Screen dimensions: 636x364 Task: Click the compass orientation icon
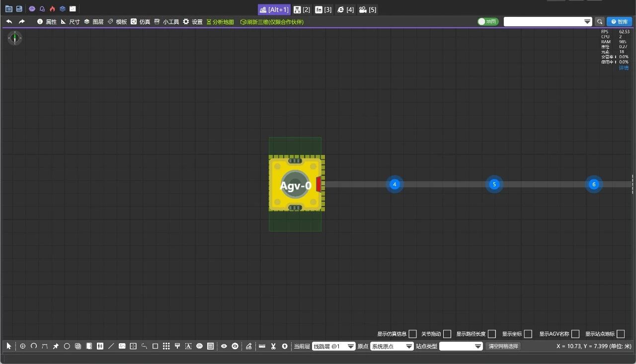(x=15, y=38)
